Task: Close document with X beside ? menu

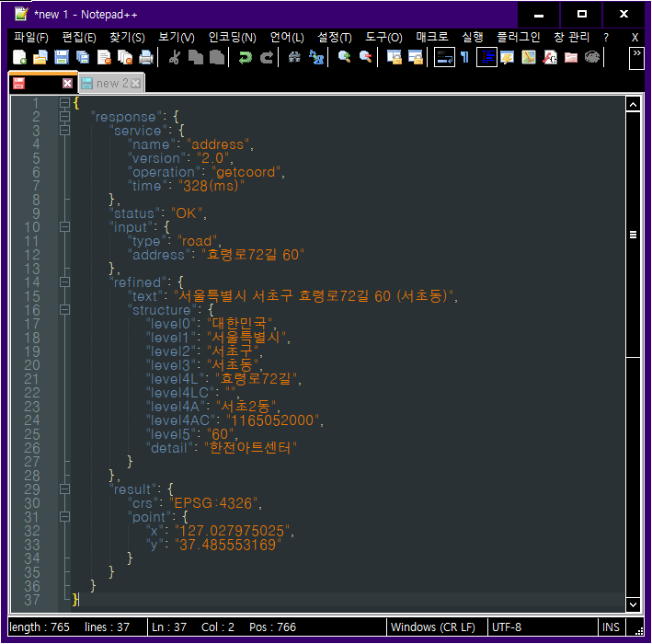Action: point(635,38)
